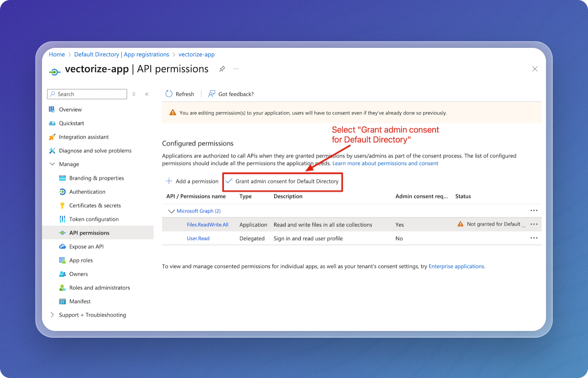The height and width of the screenshot is (378, 588).
Task: Collapse the Microsoft Graph (2) group chevron
Action: click(x=171, y=211)
